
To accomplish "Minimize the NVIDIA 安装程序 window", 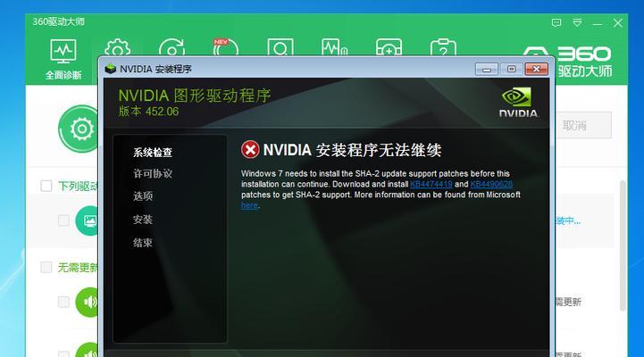I will coord(486,69).
